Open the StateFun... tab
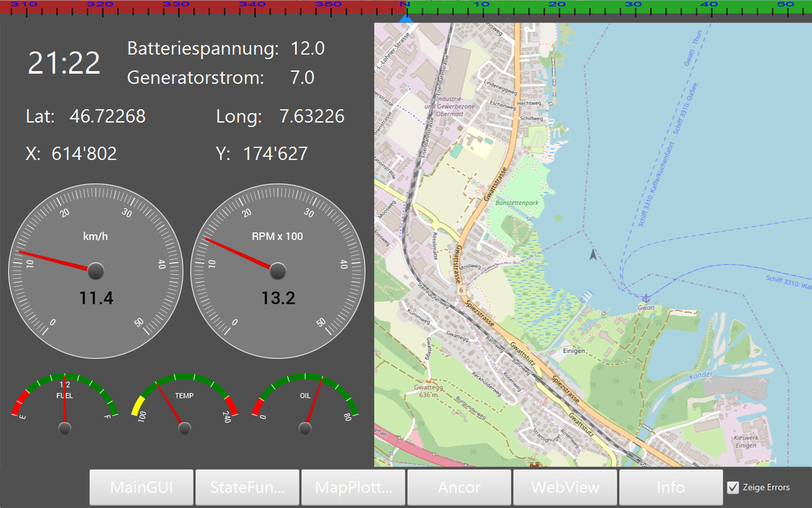Screen dimensions: 812x508 247,487
